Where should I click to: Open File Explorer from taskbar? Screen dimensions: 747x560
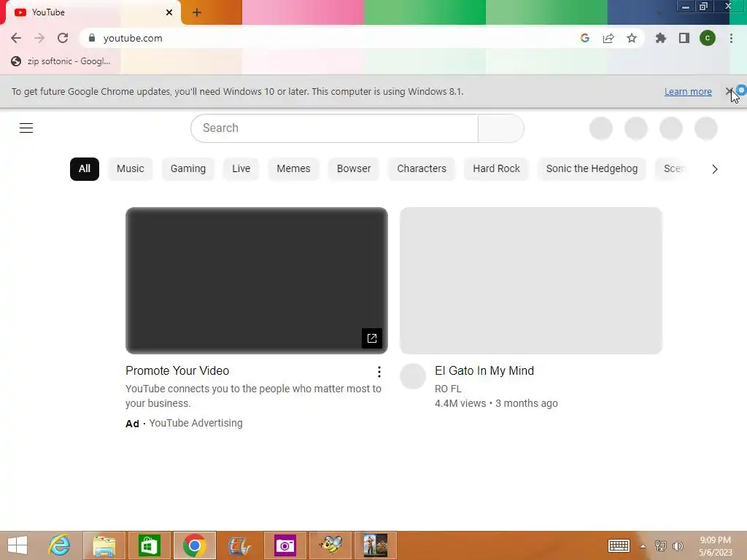(x=104, y=545)
